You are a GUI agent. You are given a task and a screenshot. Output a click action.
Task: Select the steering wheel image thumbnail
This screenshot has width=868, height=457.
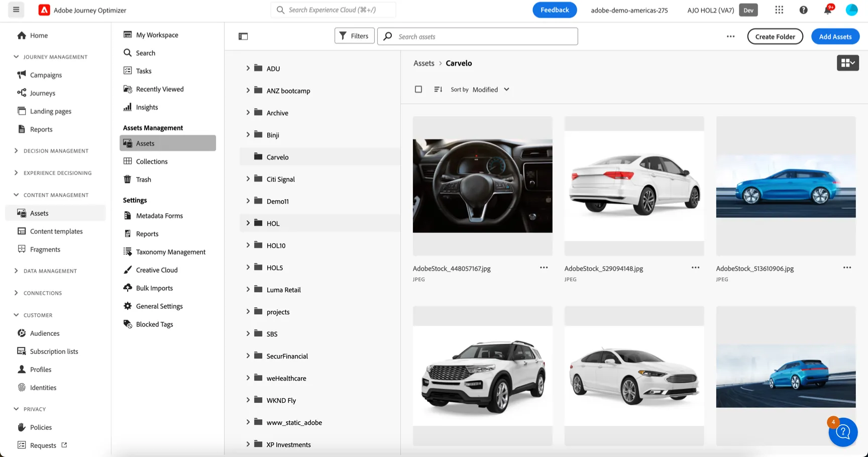(x=482, y=186)
